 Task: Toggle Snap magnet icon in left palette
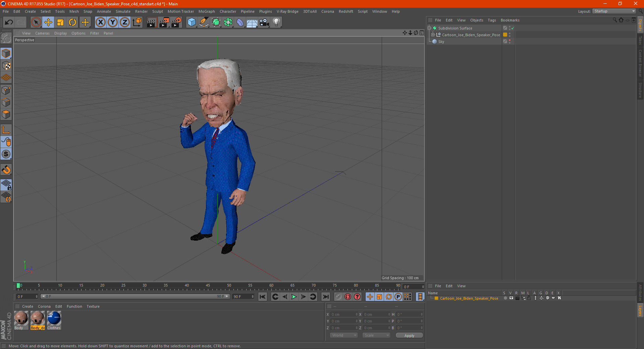click(x=6, y=170)
